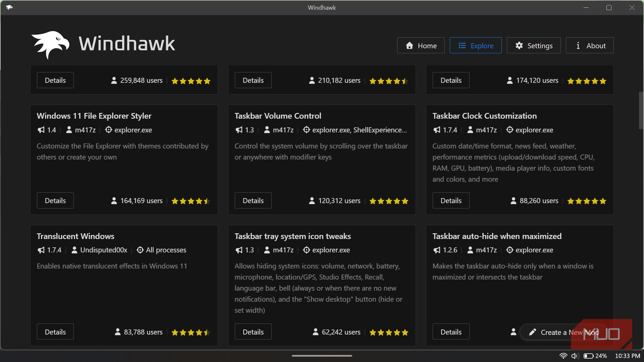The height and width of the screenshot is (362, 644).
Task: Open Details for the 210,182 users mod
Action: pyautogui.click(x=253, y=80)
